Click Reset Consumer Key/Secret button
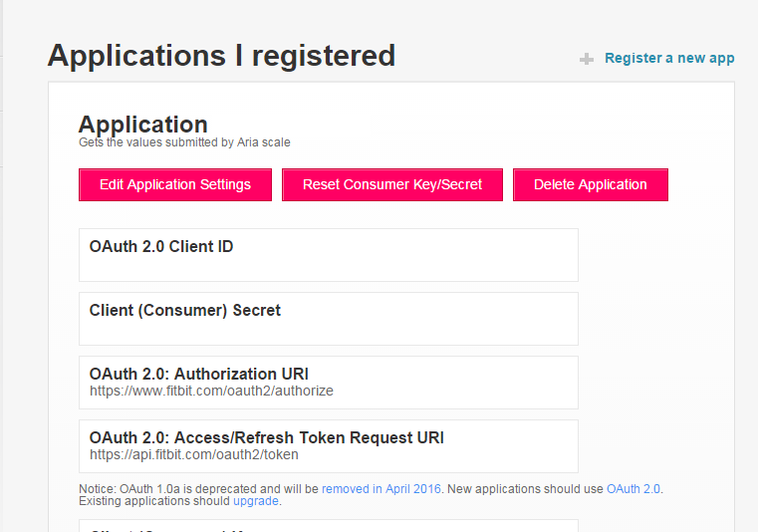The width and height of the screenshot is (758, 532). click(x=392, y=184)
